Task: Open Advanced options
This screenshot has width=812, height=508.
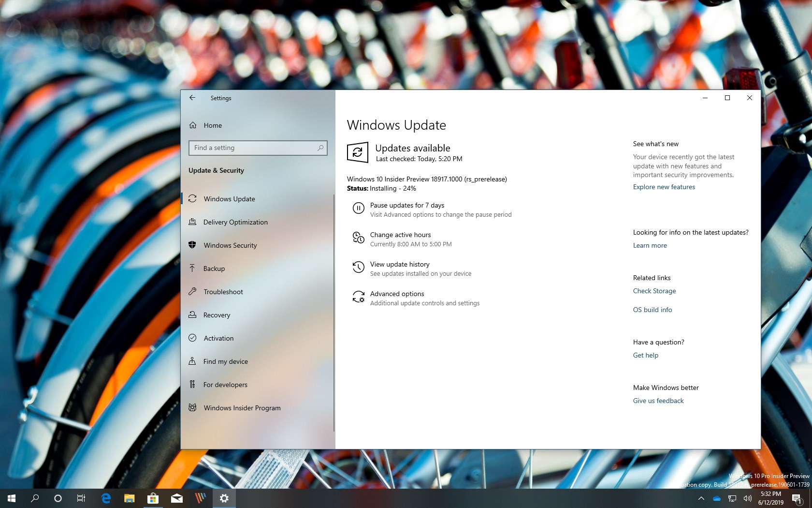Action: (397, 294)
